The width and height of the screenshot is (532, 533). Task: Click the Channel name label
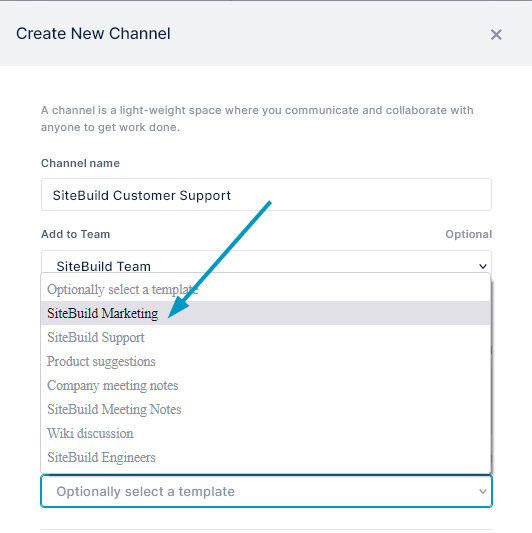point(80,163)
